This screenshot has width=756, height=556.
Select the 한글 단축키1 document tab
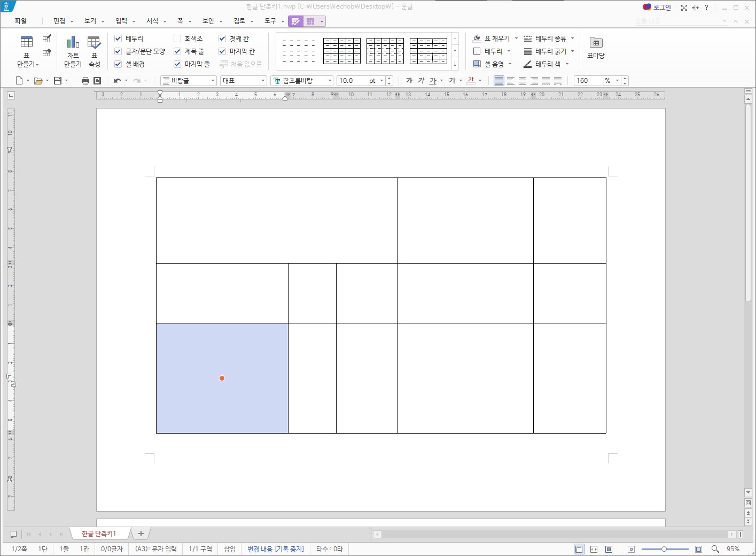[99, 534]
